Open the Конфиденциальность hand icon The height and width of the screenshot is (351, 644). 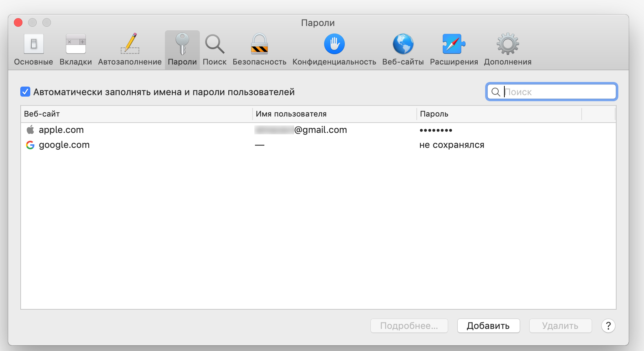coord(334,44)
